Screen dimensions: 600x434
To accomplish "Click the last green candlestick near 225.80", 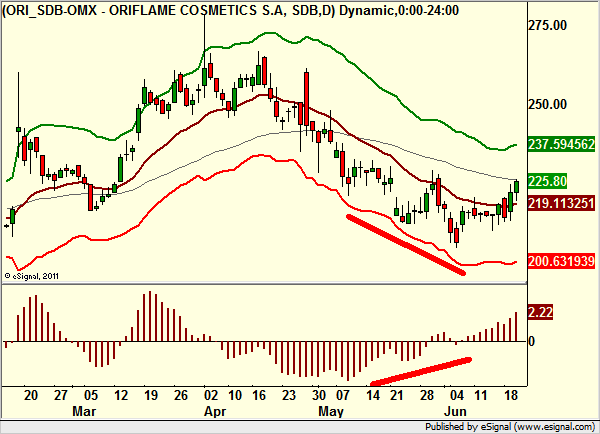I will coord(517,187).
